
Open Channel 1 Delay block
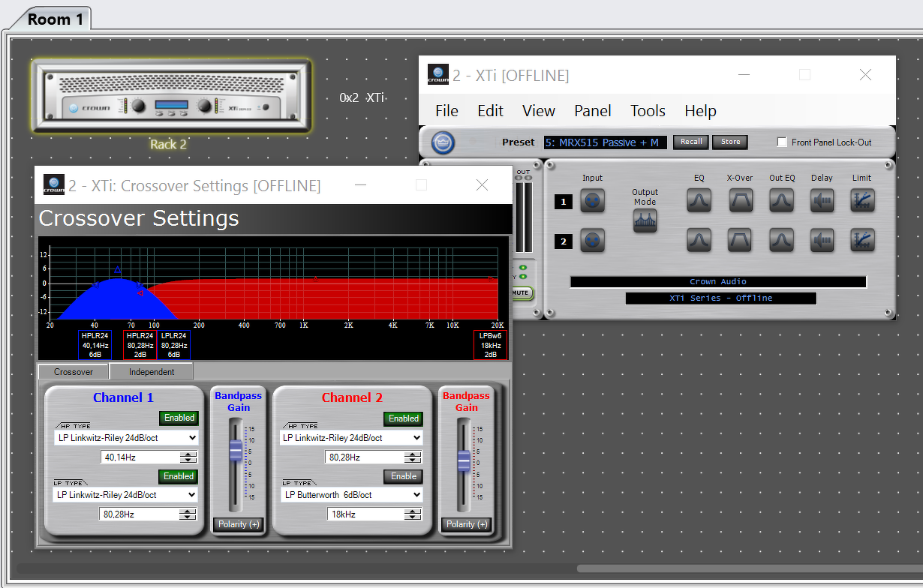822,200
